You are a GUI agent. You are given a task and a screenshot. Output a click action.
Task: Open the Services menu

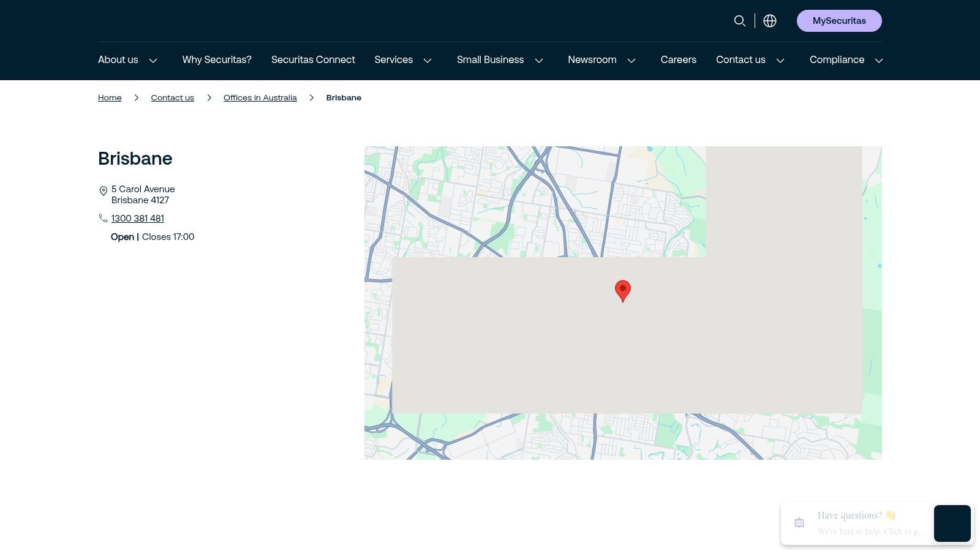click(x=394, y=60)
